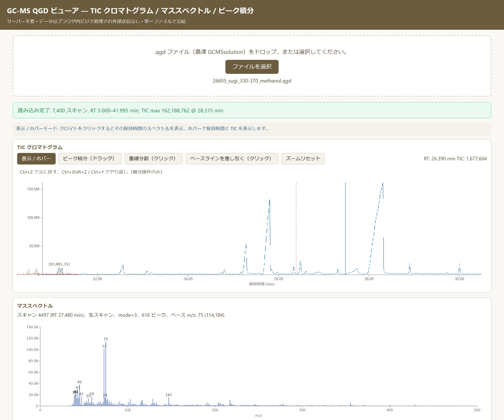
Task: Click the m/z 147 peak label in spectrum
Action: pyautogui.click(x=169, y=395)
